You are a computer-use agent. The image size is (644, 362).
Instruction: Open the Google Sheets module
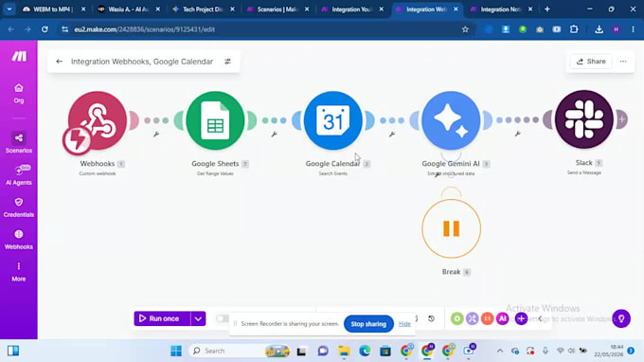pos(215,120)
